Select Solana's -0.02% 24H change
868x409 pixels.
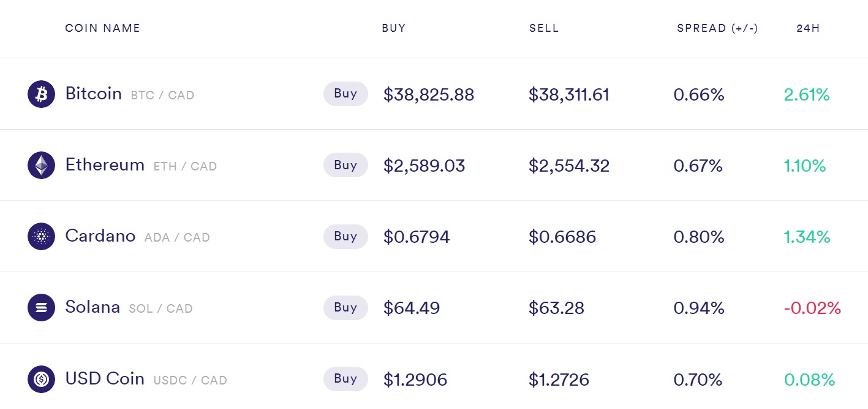click(812, 308)
